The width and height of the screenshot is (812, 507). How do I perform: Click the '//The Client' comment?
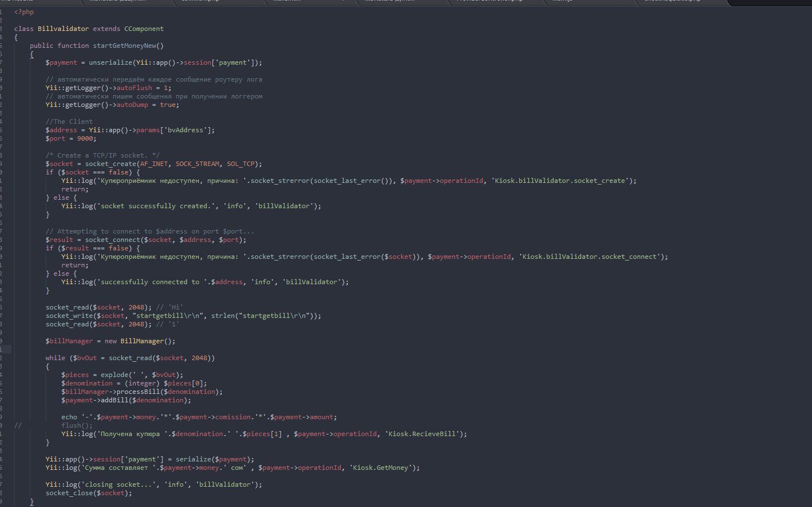[69, 122]
